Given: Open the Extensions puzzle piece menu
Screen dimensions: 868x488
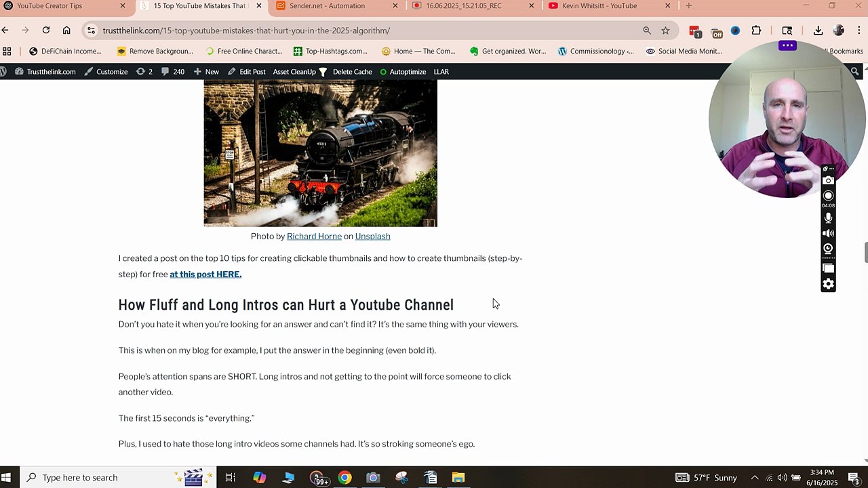Looking at the screenshot, I should point(756,30).
